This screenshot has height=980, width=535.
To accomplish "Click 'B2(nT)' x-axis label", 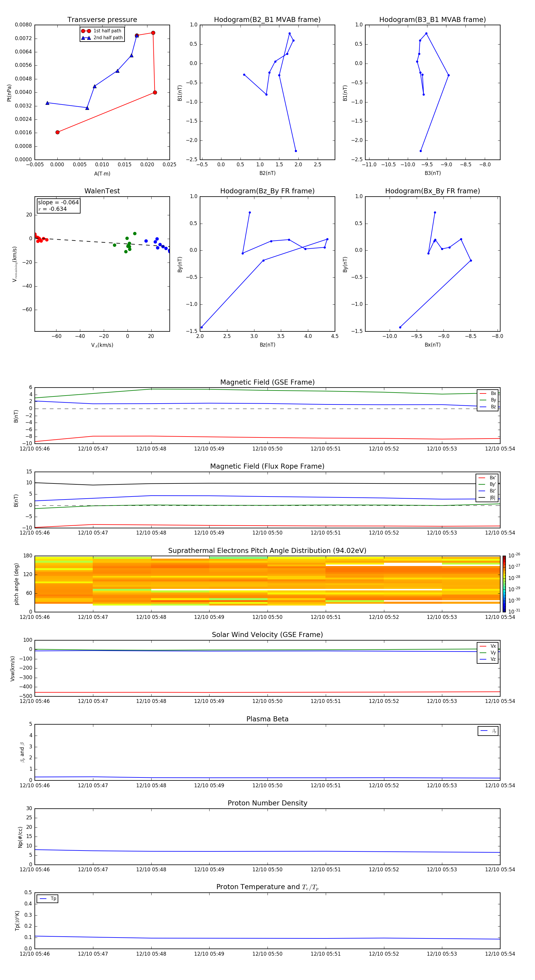I will point(267,173).
